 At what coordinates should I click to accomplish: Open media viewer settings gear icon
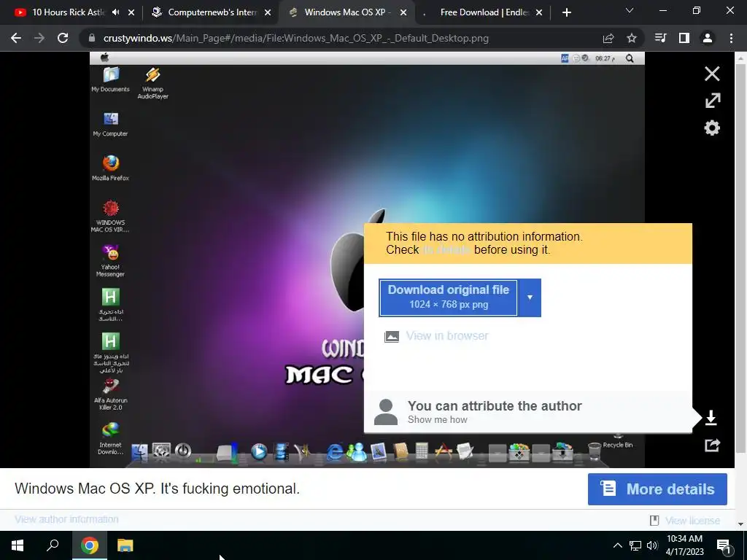pyautogui.click(x=712, y=128)
